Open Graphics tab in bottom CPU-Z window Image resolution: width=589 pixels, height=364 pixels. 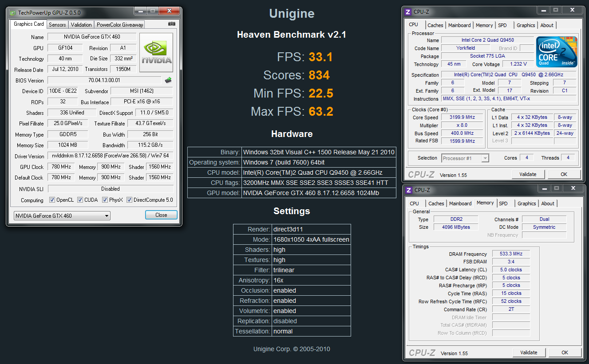tap(527, 204)
